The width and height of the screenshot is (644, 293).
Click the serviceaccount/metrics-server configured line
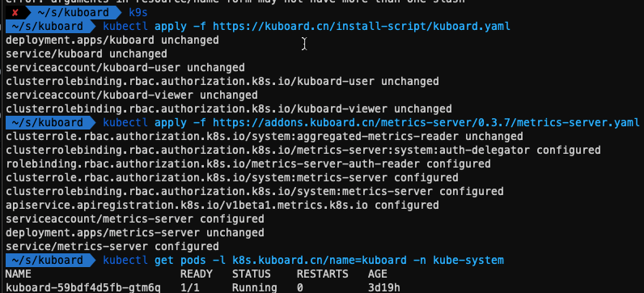point(135,219)
